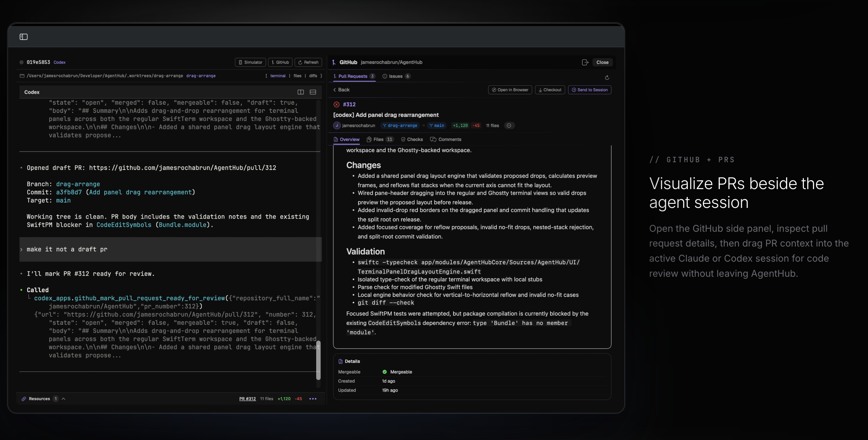868x440 pixels.
Task: Select the main branch badge
Action: [437, 125]
